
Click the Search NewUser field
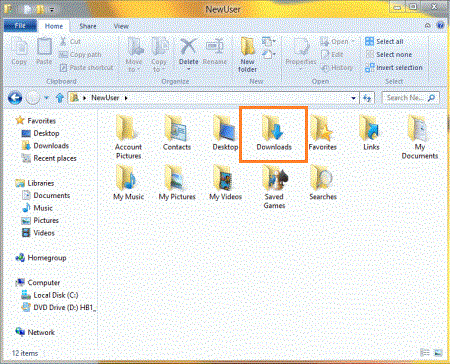coord(410,98)
